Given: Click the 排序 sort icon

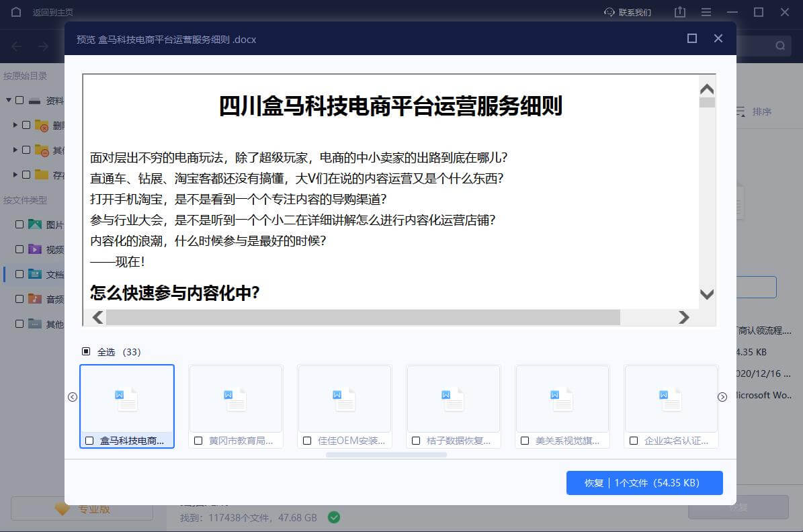Looking at the screenshot, I should (741, 112).
